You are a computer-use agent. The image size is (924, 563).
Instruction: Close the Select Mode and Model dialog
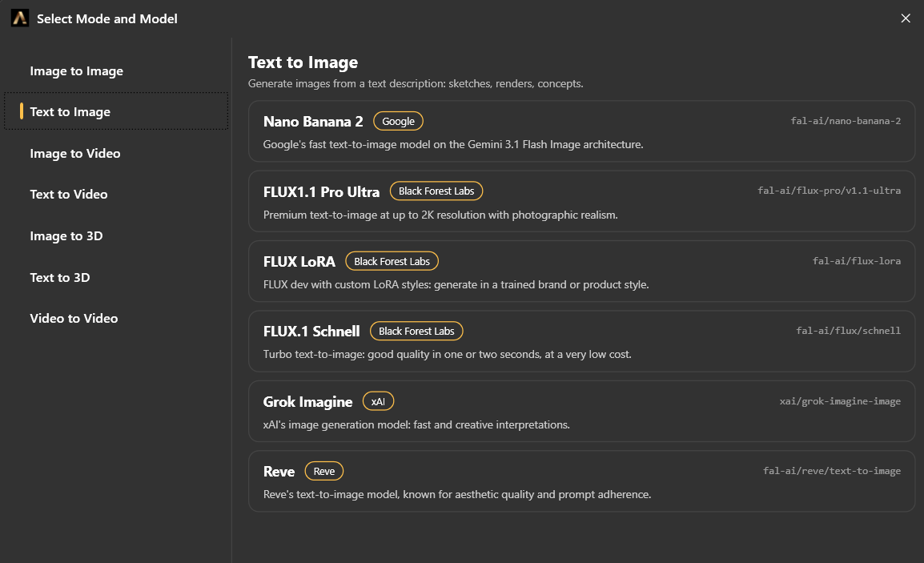tap(906, 18)
